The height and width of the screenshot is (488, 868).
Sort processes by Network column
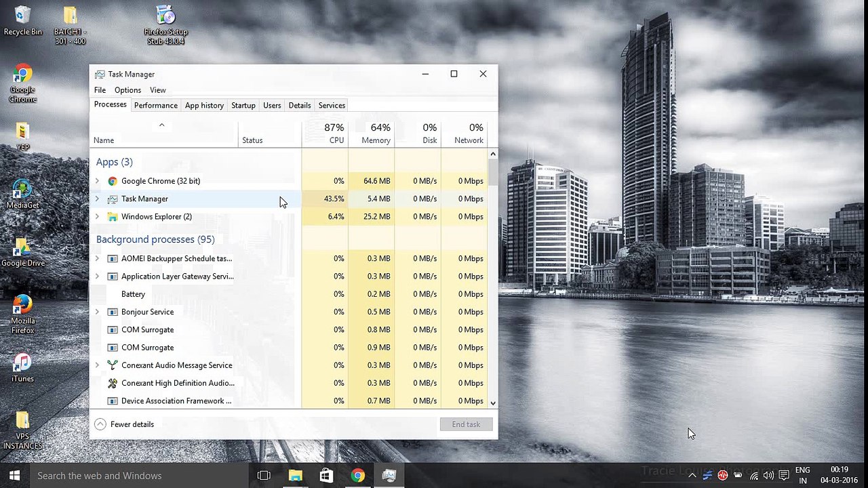point(464,133)
